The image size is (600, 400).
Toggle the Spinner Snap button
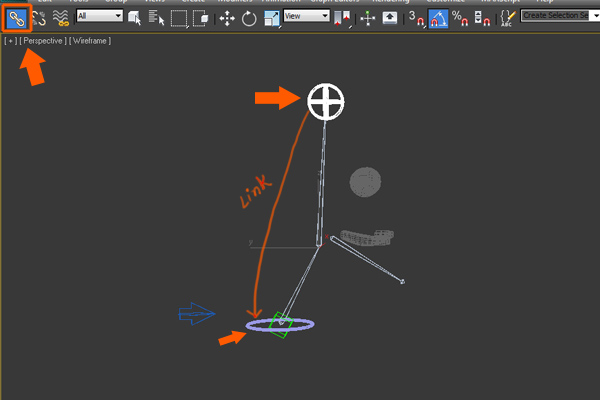482,18
